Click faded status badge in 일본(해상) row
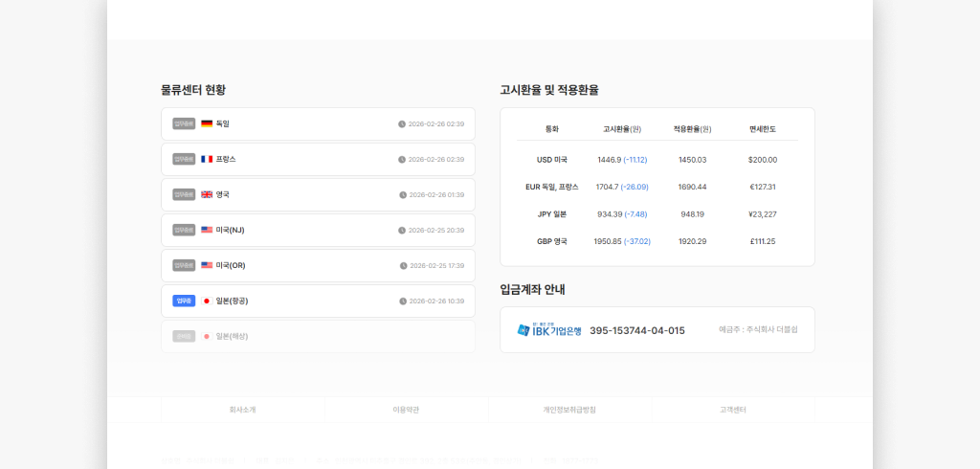Viewport: 980px width, 469px height. (184, 336)
